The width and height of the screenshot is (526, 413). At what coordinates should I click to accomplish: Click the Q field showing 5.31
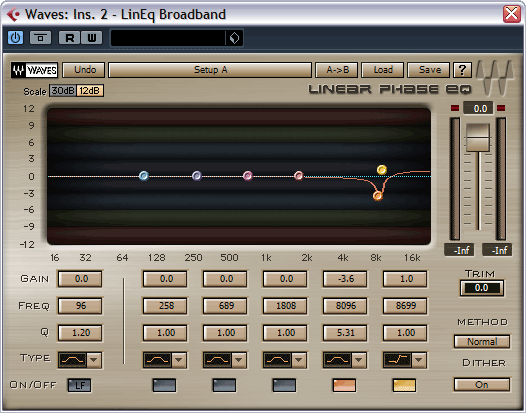tap(345, 333)
